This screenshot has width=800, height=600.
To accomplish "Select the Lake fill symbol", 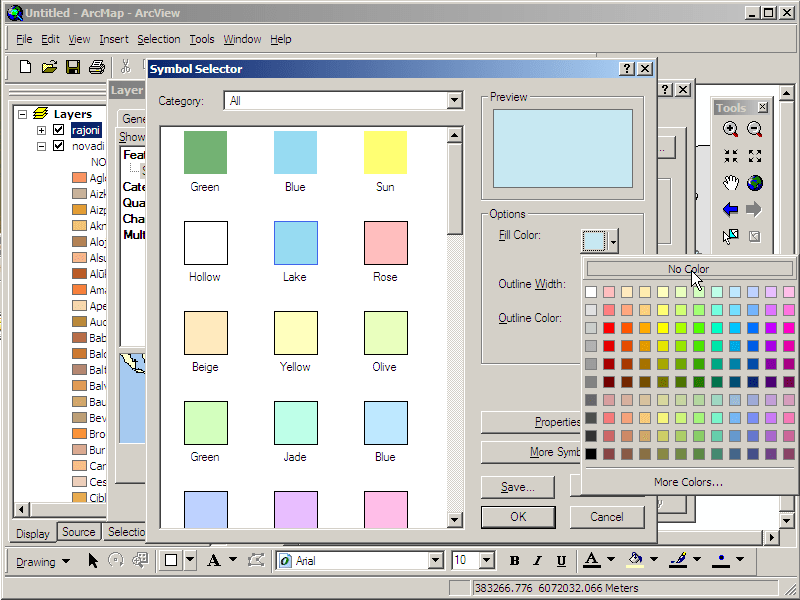I will pos(295,252).
